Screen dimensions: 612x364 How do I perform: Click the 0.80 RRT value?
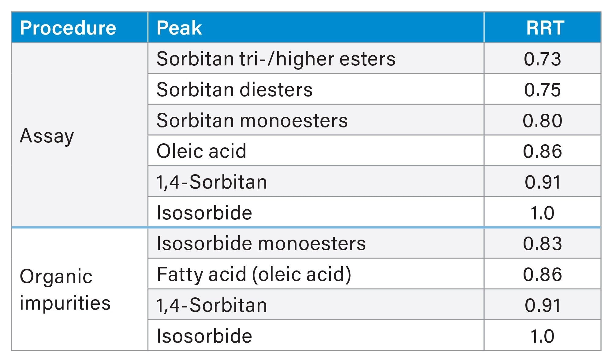(x=542, y=120)
